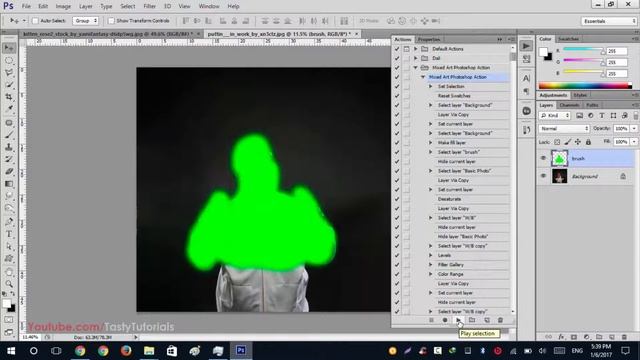Select the Elliptical Marquee tool
This screenshot has width=640, height=360.
(x=9, y=60)
